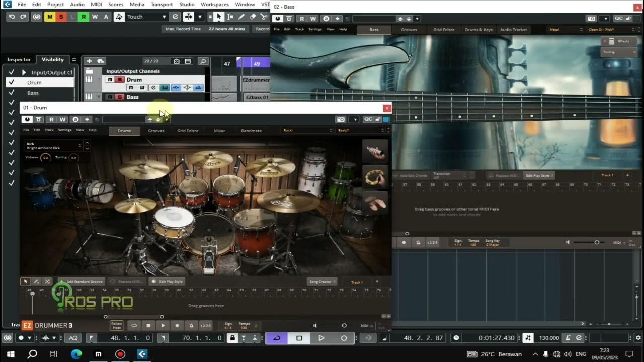Stop the EZdrummer transport

point(148,326)
